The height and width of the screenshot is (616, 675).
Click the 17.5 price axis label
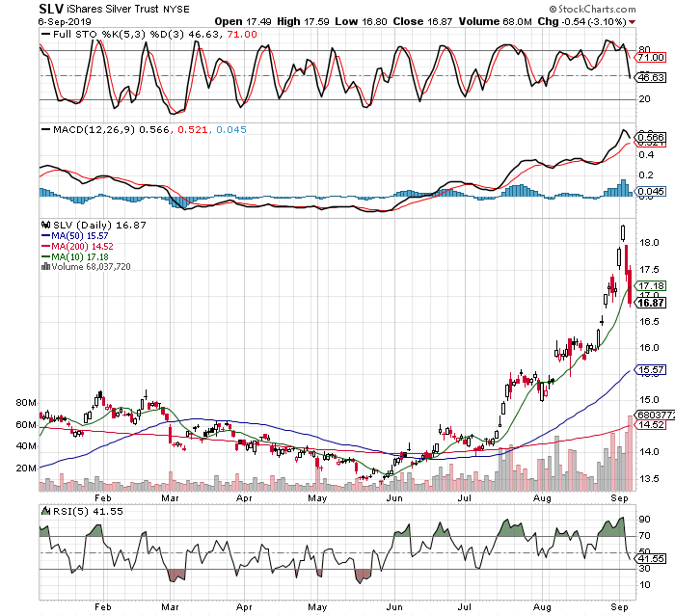coord(649,270)
